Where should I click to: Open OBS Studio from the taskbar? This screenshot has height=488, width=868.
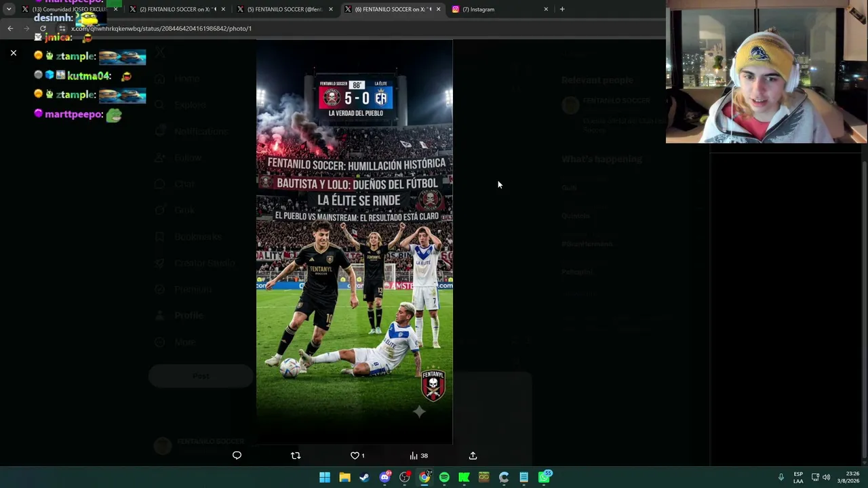tap(405, 477)
